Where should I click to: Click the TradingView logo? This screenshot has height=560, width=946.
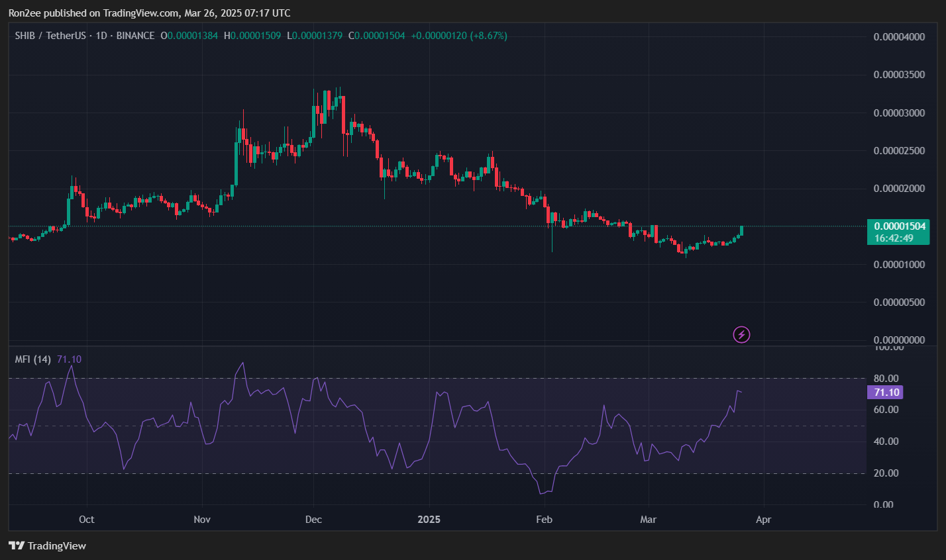[47, 546]
